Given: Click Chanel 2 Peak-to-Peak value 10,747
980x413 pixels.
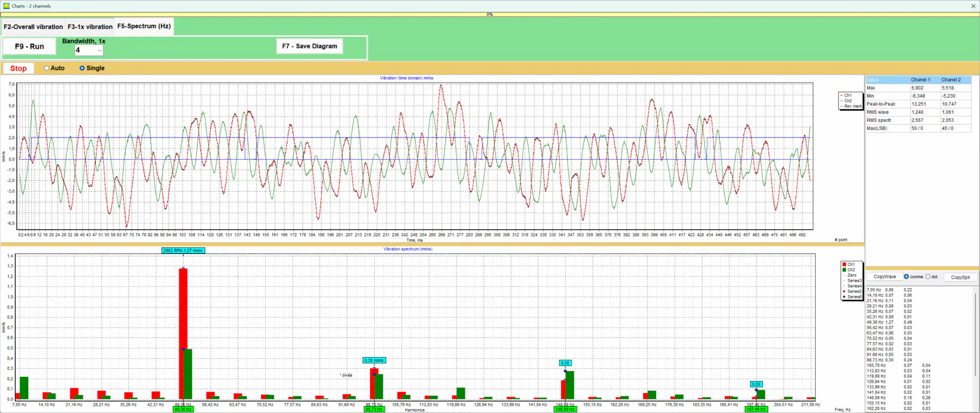Looking at the screenshot, I should (x=949, y=104).
